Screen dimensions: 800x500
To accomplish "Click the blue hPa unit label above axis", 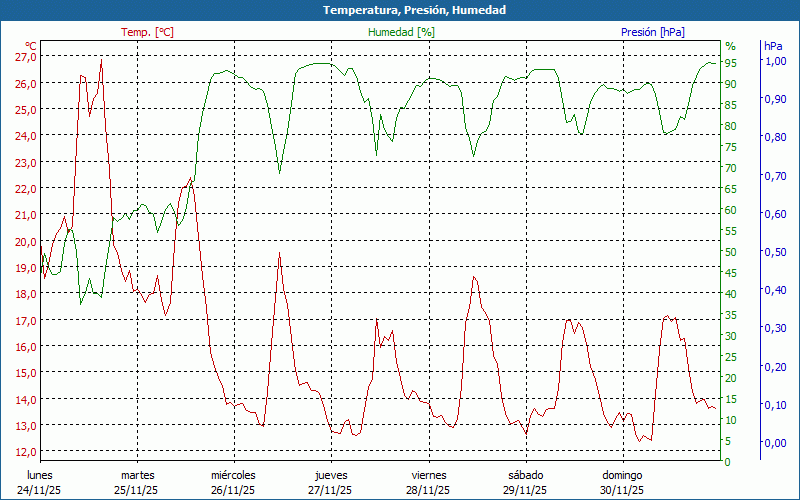I will coord(773,46).
